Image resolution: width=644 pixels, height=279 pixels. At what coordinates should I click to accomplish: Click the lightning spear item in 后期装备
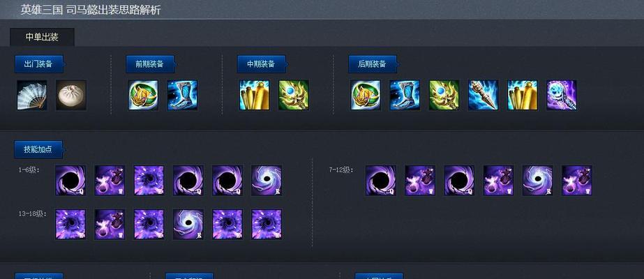(484, 95)
